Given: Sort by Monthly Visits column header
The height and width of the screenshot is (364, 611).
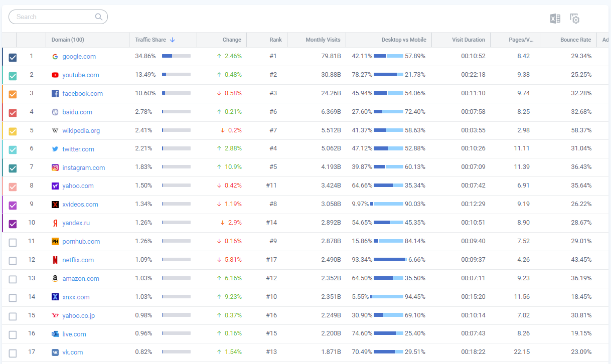Looking at the screenshot, I should tap(323, 40).
